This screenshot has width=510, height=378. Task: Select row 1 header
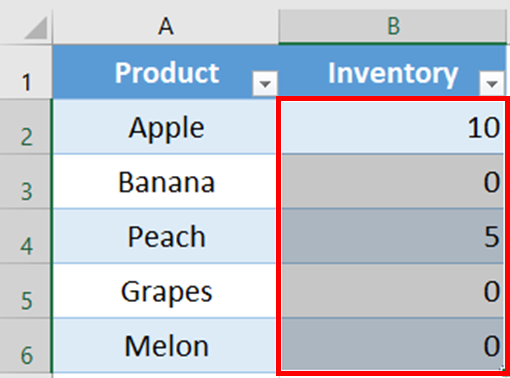tap(26, 72)
